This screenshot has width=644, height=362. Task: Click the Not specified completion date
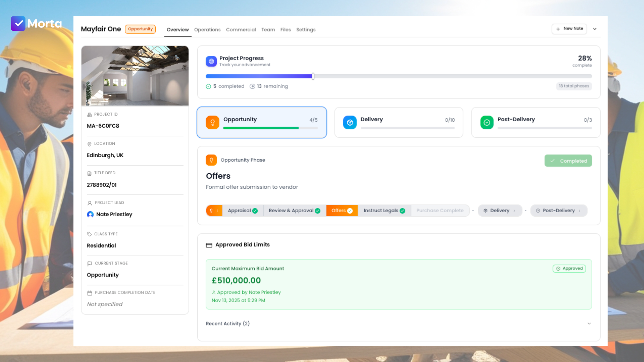click(x=105, y=304)
